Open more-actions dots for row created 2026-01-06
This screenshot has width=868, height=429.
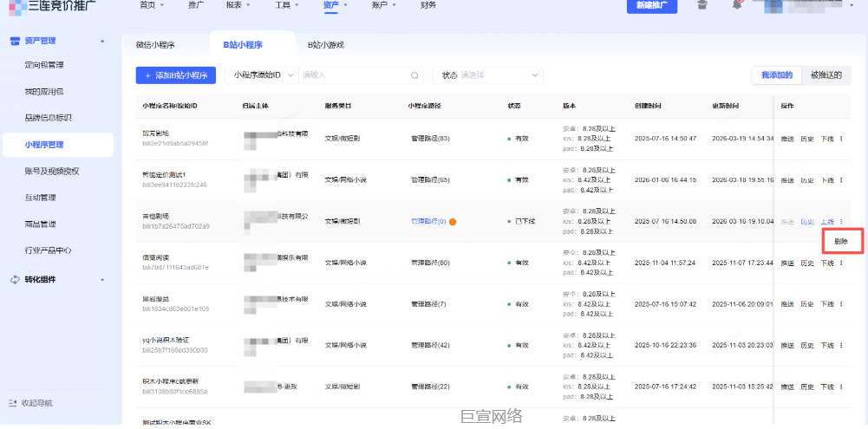(841, 180)
